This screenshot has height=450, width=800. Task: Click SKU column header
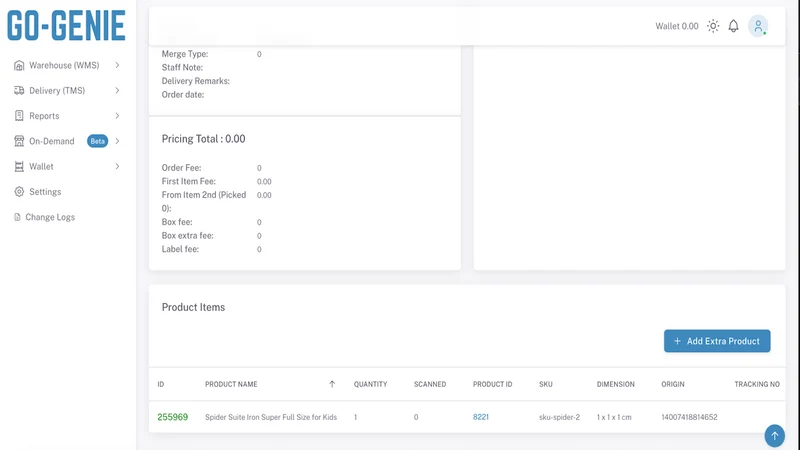tap(545, 384)
